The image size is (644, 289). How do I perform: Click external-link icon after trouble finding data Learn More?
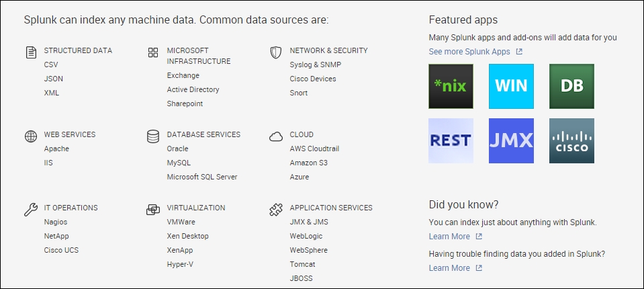point(479,268)
